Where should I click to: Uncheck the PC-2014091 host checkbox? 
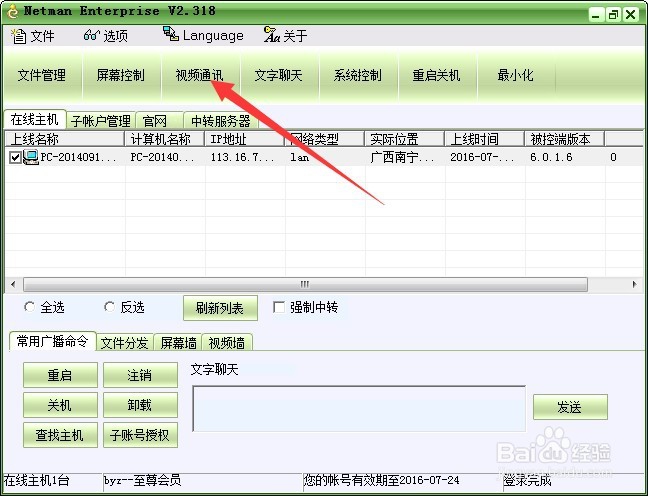pyautogui.click(x=15, y=157)
